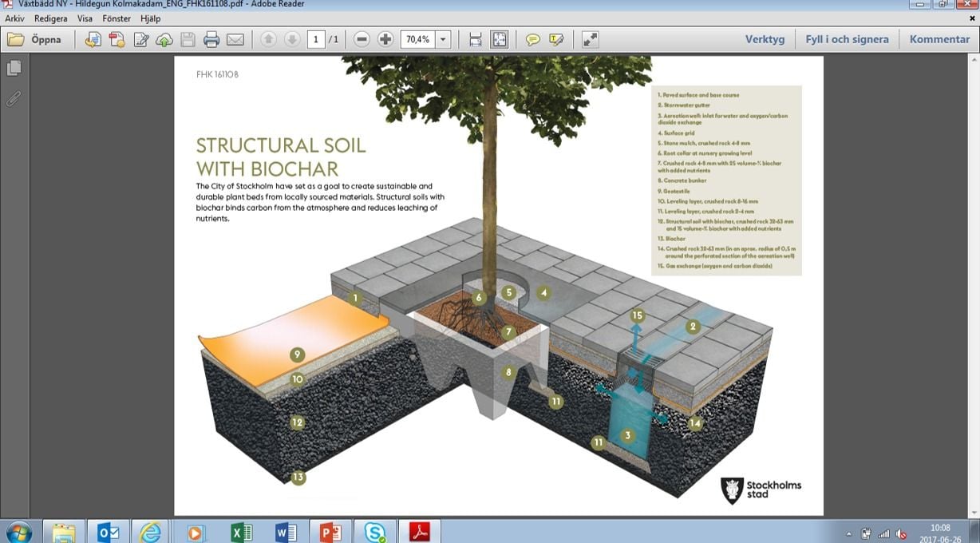This screenshot has height=543, width=980.
Task: Click the page number input field
Action: [x=316, y=39]
